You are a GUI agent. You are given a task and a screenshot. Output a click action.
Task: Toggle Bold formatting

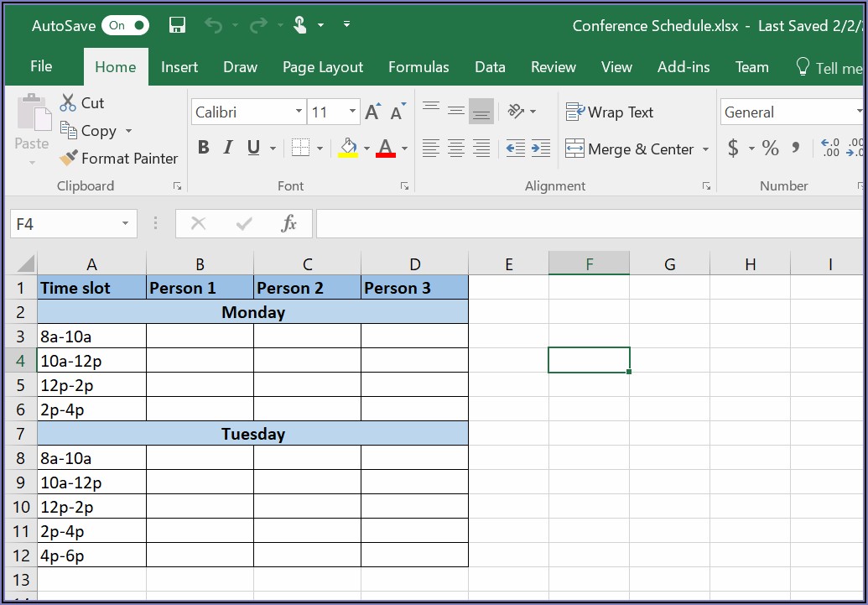click(203, 149)
